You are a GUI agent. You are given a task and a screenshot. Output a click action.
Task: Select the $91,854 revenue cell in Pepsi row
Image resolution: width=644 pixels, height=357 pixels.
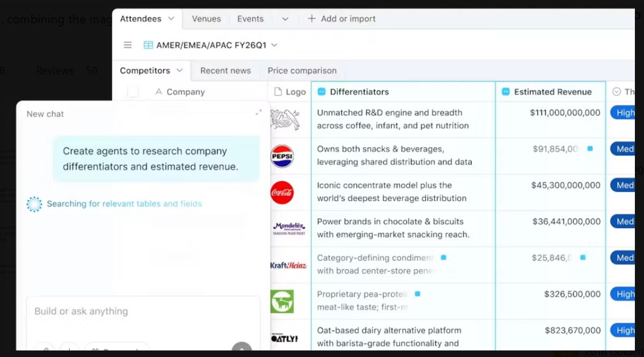551,156
